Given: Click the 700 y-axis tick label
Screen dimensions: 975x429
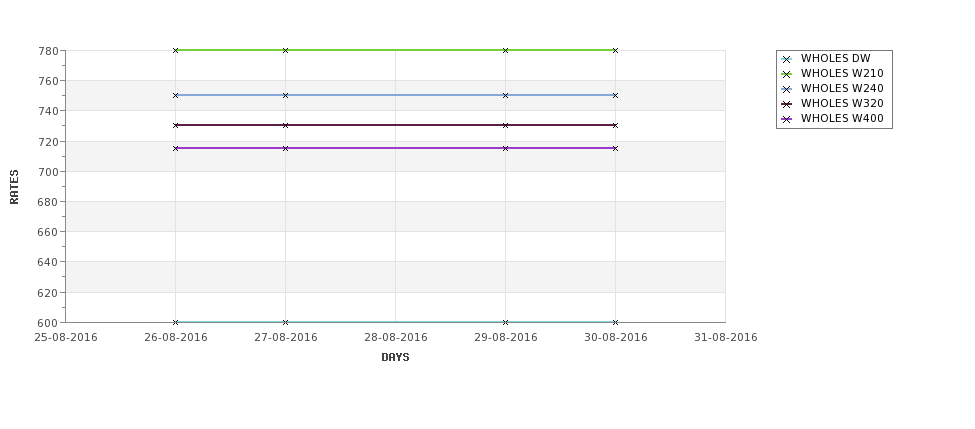Looking at the screenshot, I should click(50, 172).
